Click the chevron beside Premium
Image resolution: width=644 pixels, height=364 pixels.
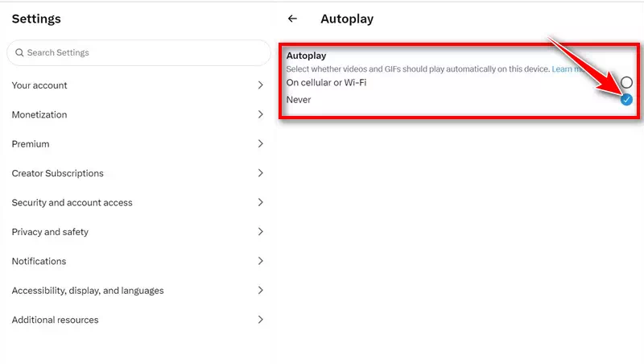coord(260,144)
